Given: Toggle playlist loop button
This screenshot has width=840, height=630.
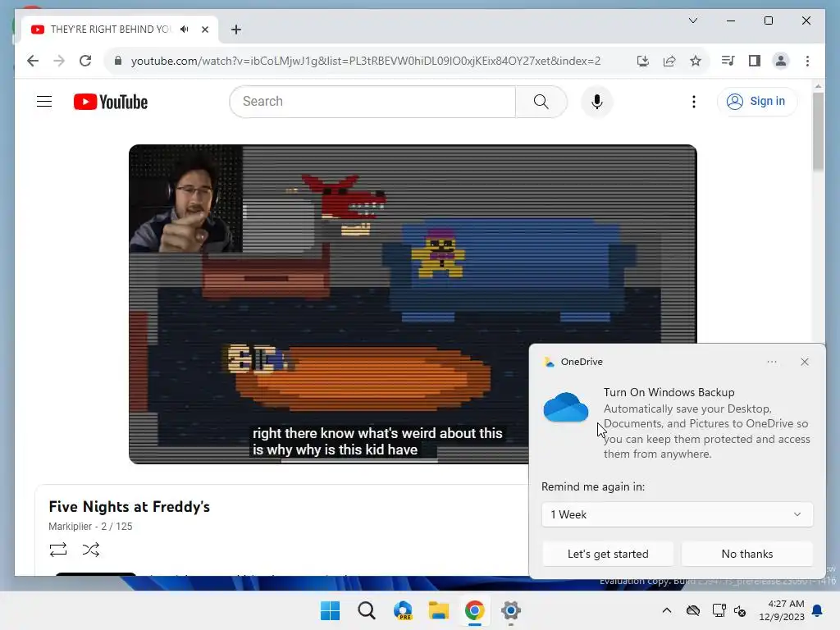Looking at the screenshot, I should (58, 549).
